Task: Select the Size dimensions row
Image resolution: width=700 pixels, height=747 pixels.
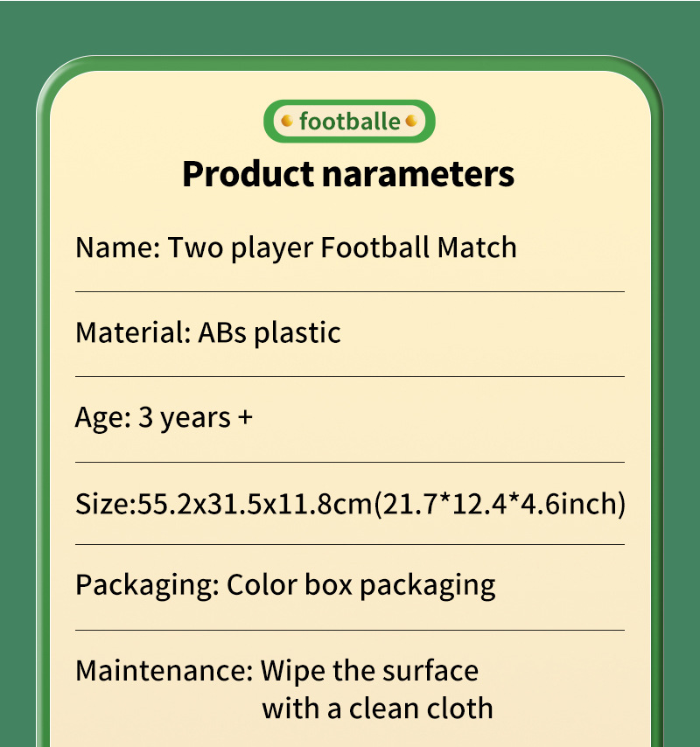Action: pos(350,504)
